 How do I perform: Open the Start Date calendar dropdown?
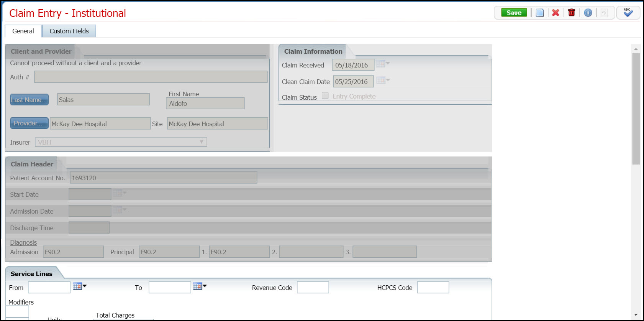(x=119, y=193)
